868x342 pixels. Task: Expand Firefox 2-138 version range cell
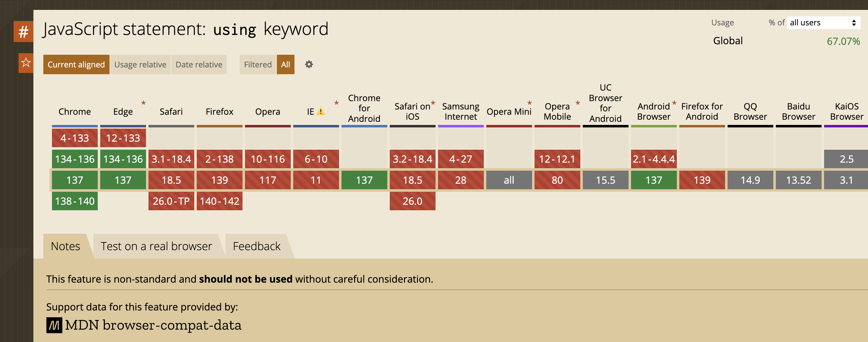pyautogui.click(x=219, y=159)
